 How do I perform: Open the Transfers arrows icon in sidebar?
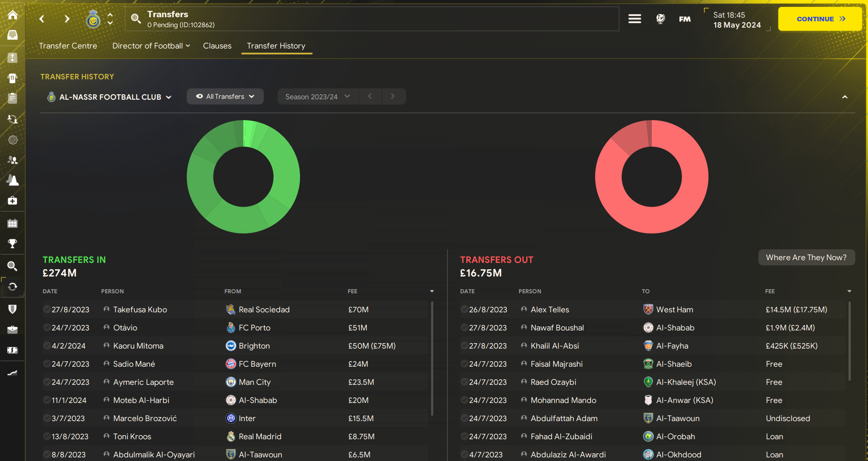click(x=13, y=286)
